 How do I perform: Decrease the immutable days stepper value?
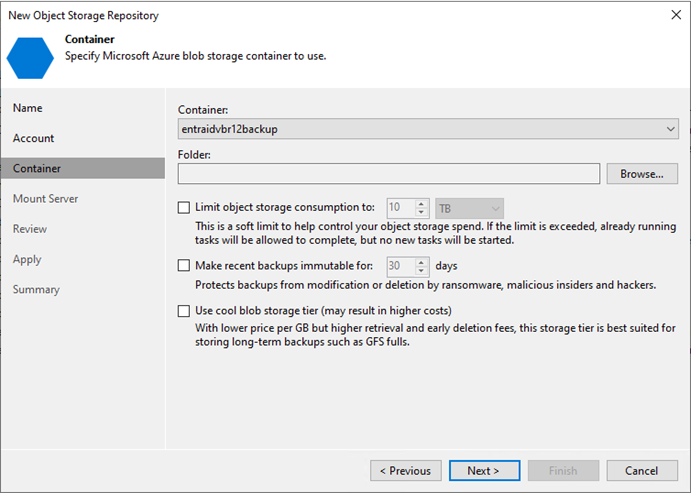coord(421,270)
